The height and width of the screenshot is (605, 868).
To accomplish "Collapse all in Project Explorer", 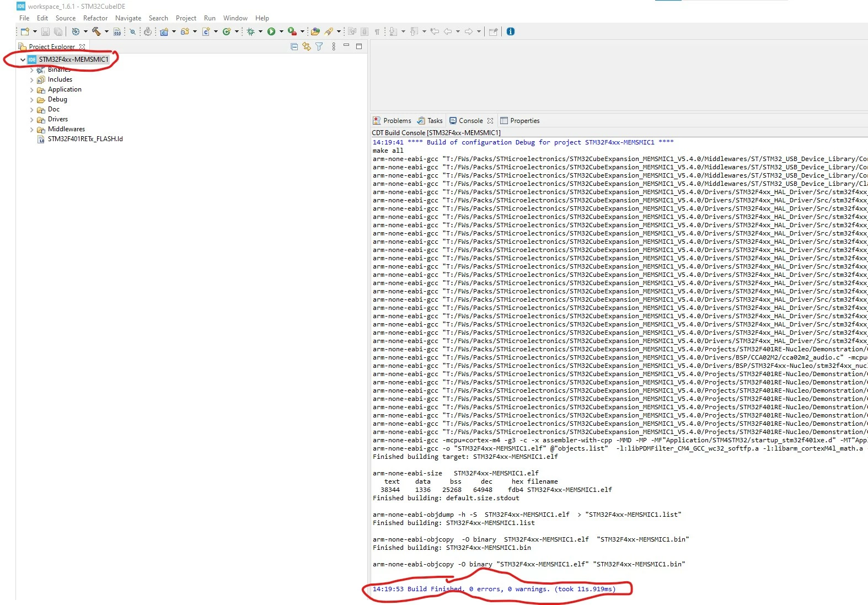I will pos(294,47).
